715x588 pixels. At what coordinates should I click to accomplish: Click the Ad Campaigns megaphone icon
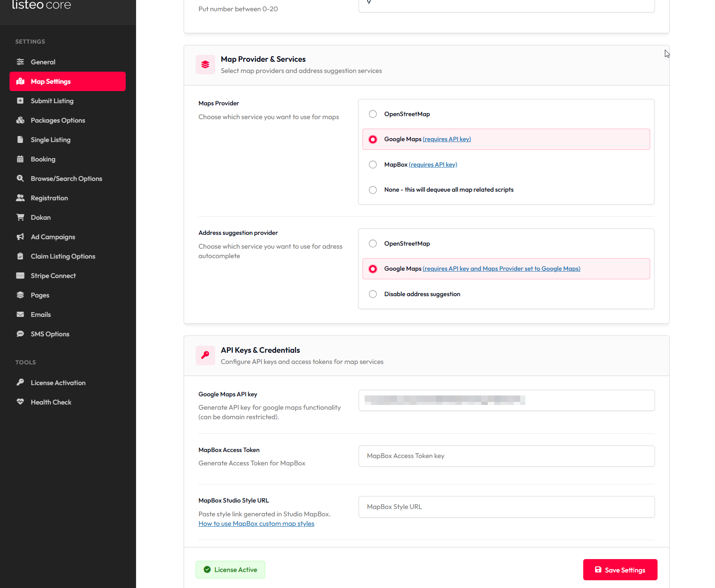(20, 237)
